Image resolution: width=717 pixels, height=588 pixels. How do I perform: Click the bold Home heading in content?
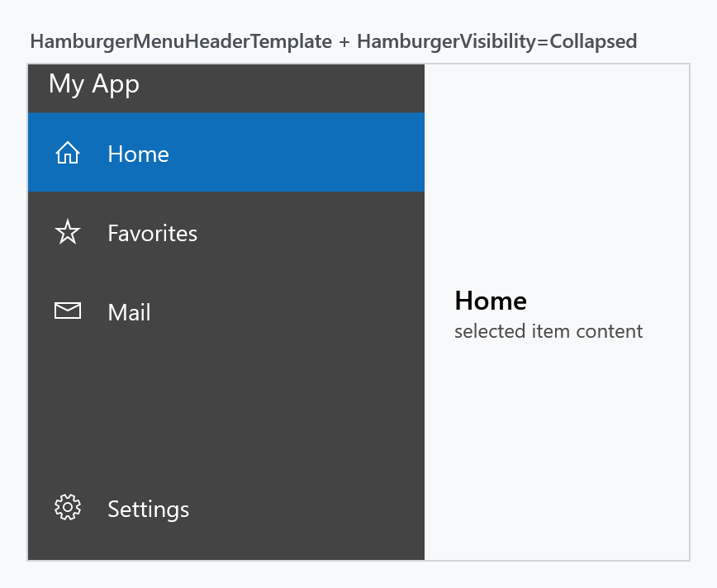click(490, 301)
